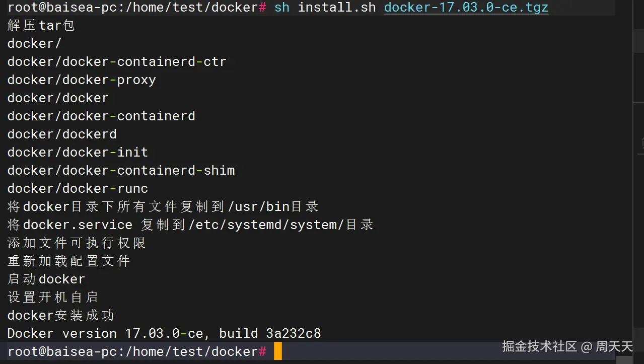Viewport: 644px width, 364px height.
Task: Open the docker-17.03.0-ce.tgz file link
Action: 466,8
